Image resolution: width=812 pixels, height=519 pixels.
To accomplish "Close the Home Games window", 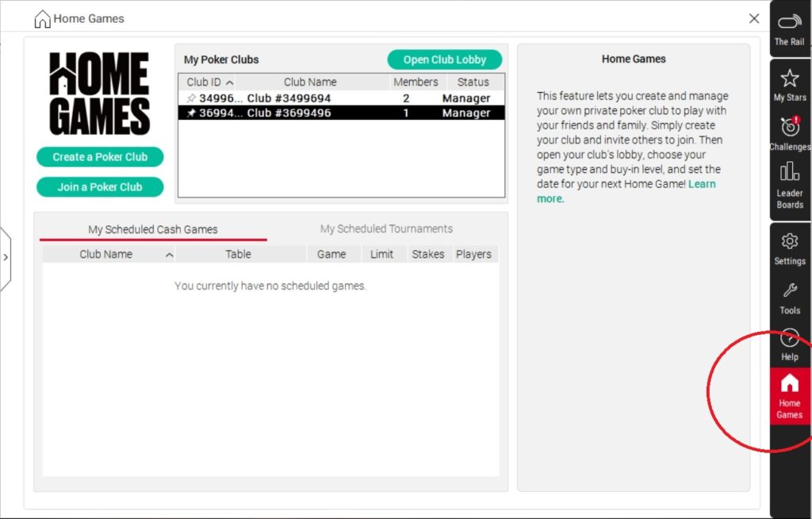I will [754, 18].
